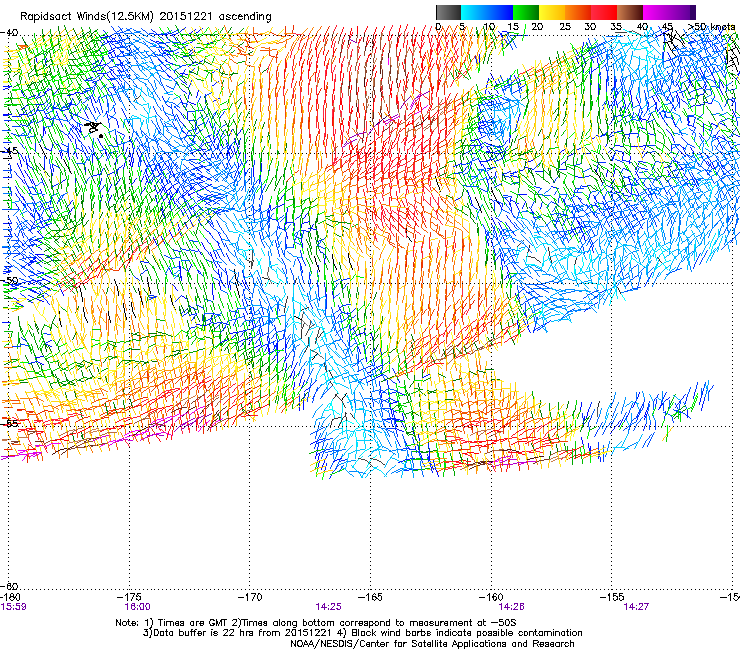Click the gray 0-5 knots legend swatch
The image size is (740, 650).
[448, 12]
